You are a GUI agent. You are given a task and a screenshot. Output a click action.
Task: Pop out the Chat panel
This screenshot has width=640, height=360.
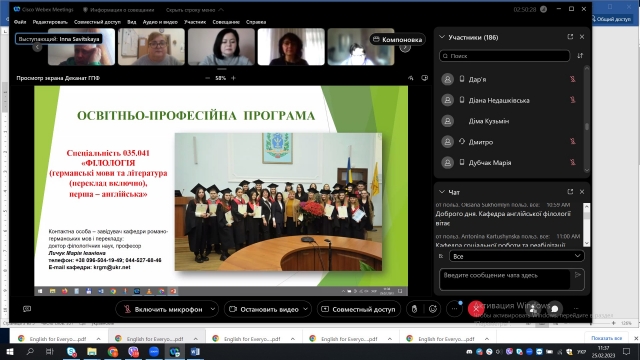pos(570,192)
